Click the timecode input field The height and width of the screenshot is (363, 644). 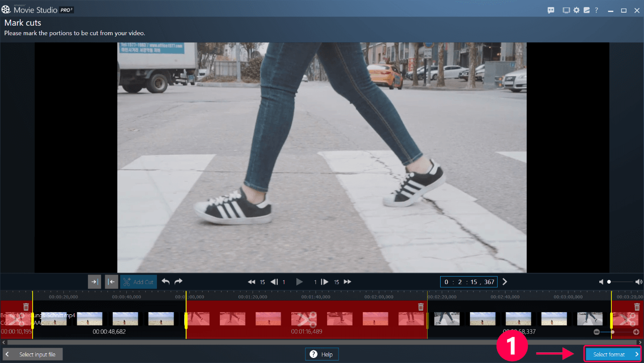point(469,282)
